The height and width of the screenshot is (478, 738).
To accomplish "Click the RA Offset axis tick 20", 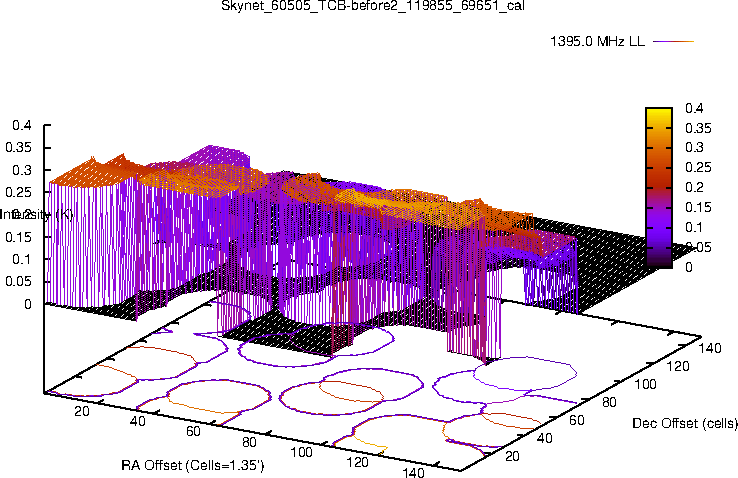I will [81, 412].
